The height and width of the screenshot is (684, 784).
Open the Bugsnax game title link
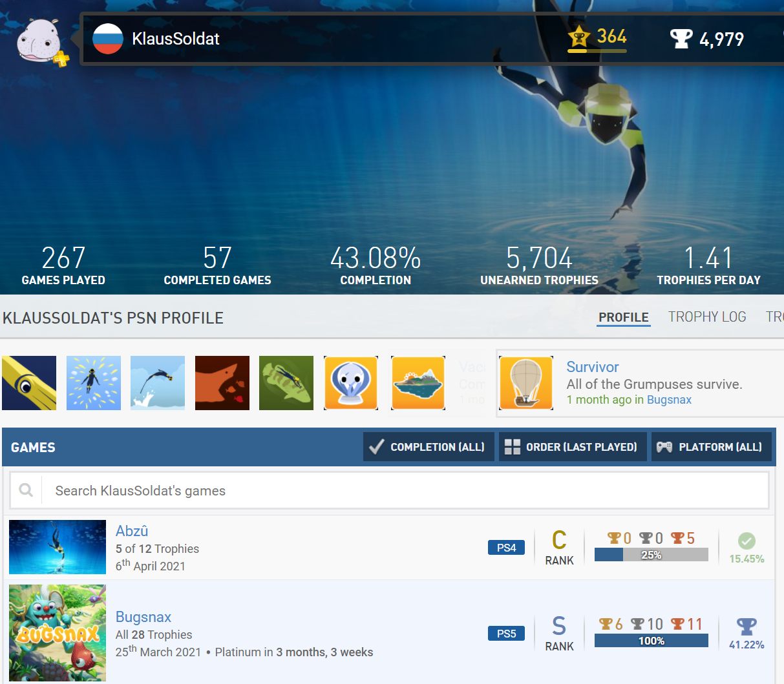coord(143,617)
